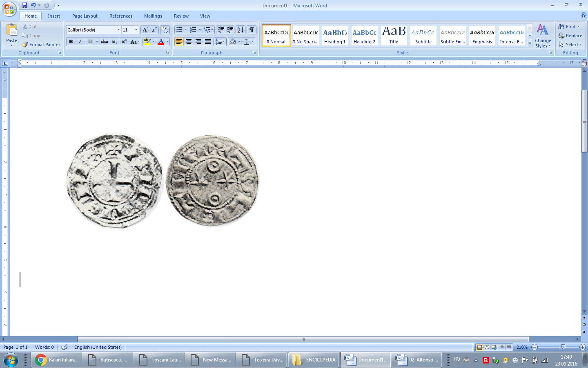Toggle Italic formatting
This screenshot has height=368, width=588.
point(80,42)
